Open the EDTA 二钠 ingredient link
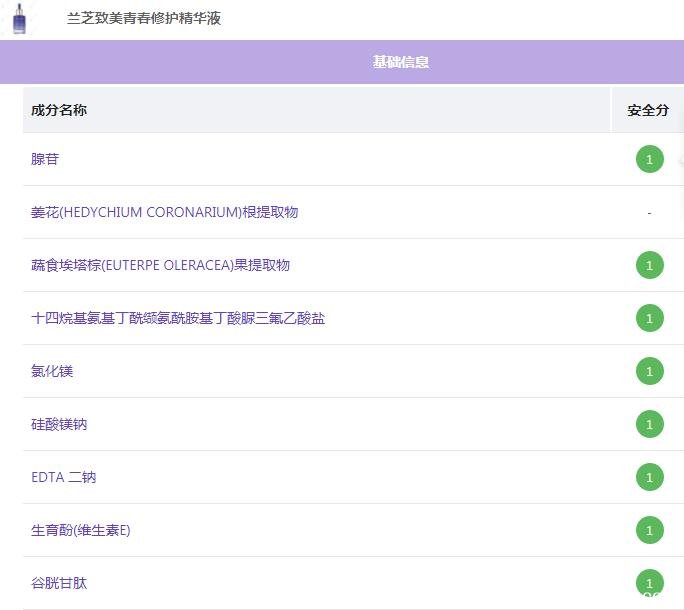This screenshot has width=684, height=610. tap(63, 477)
